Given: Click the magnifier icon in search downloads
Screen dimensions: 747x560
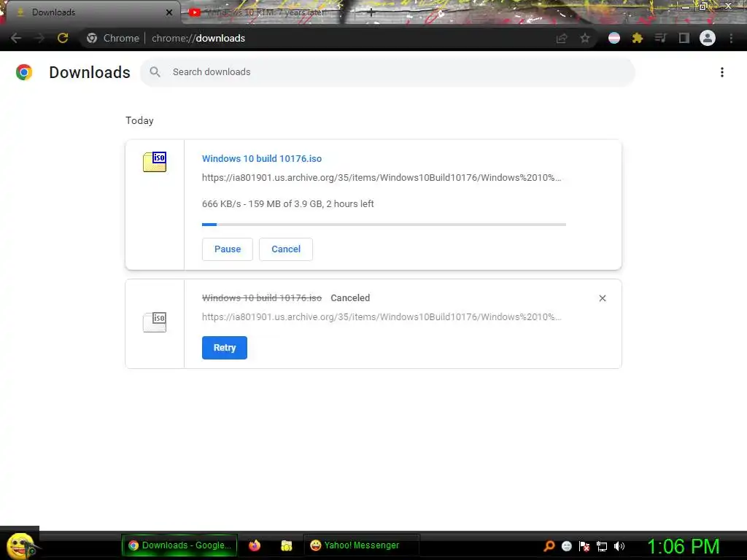Looking at the screenshot, I should [x=155, y=72].
